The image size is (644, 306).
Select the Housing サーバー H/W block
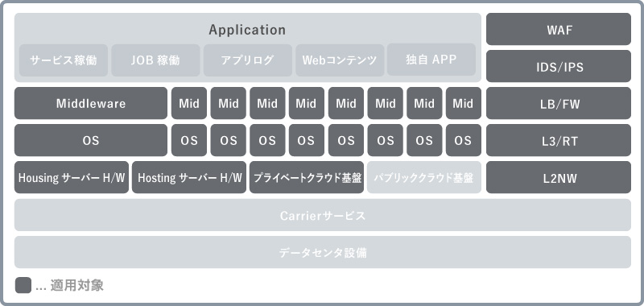pos(72,177)
